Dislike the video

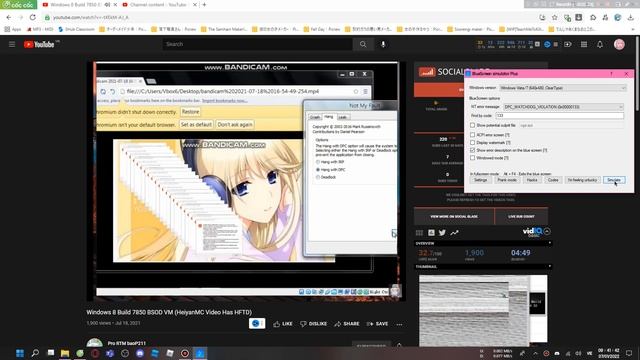click(x=313, y=324)
